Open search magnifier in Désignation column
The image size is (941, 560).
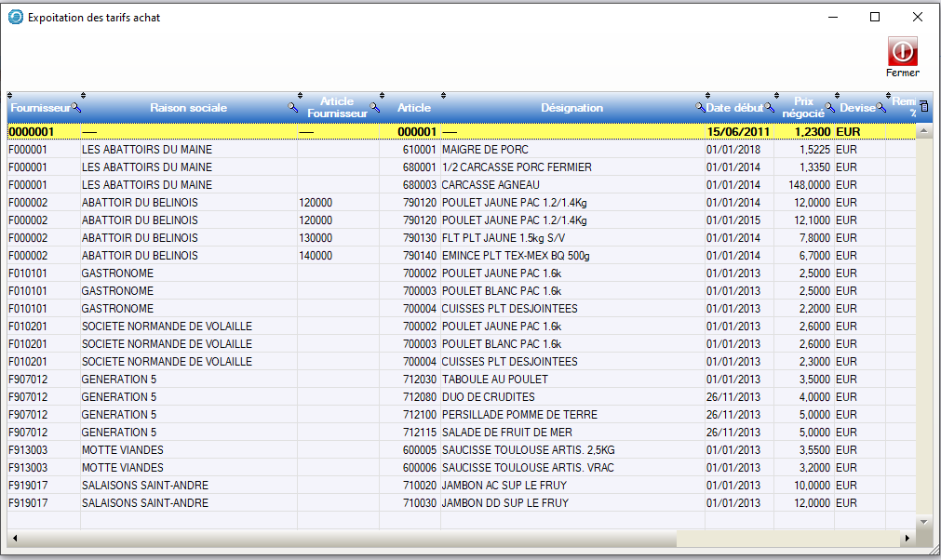[700, 108]
